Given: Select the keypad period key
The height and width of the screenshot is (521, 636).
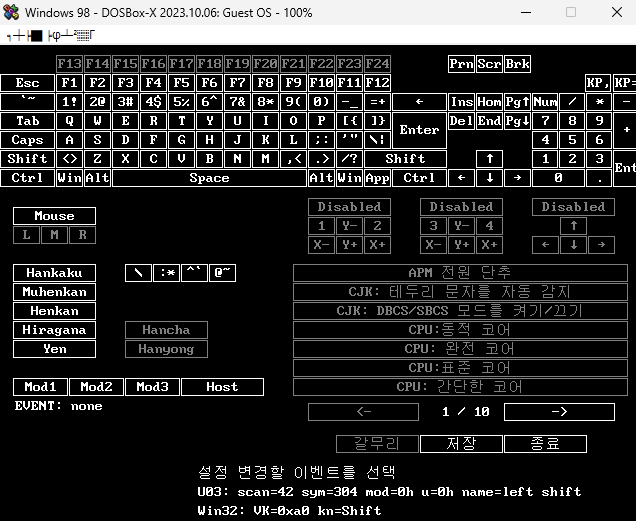Looking at the screenshot, I should coord(599,178).
